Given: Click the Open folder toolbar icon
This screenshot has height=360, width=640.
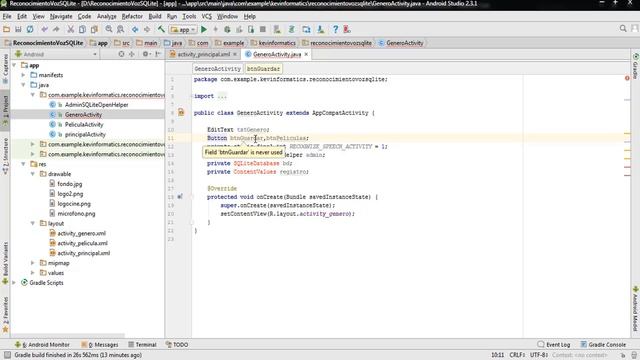Looking at the screenshot, I should click(7, 29).
